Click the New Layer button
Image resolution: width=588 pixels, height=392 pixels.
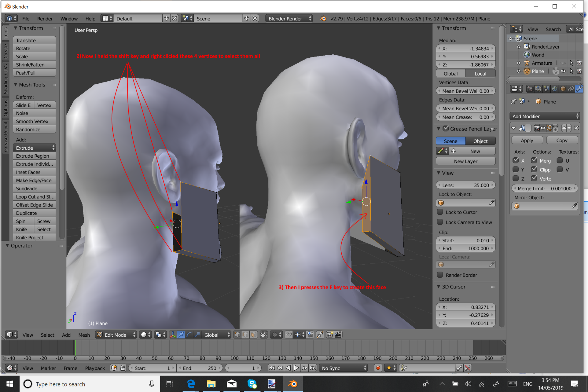pos(465,161)
